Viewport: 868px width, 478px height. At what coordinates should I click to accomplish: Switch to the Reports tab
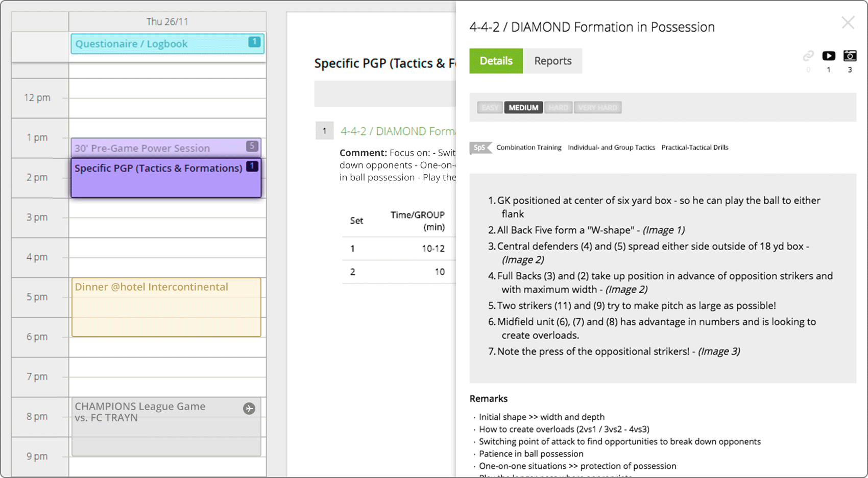(x=552, y=61)
